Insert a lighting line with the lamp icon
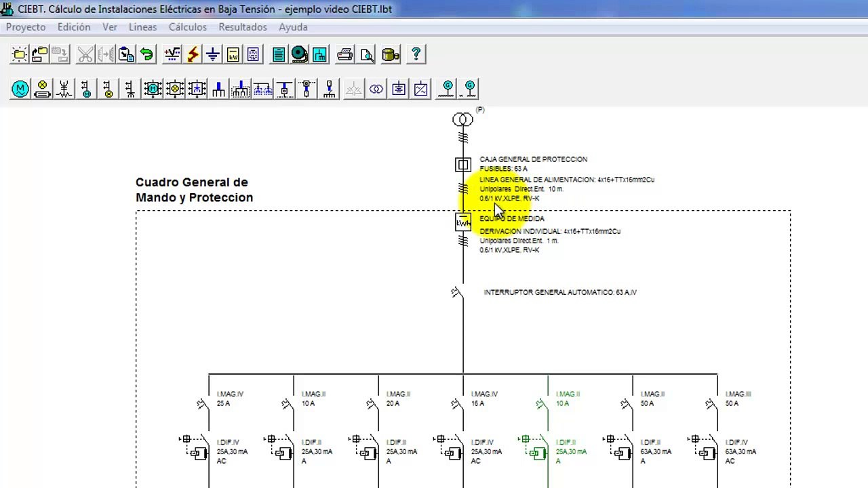This screenshot has height=488, width=868. coord(42,89)
